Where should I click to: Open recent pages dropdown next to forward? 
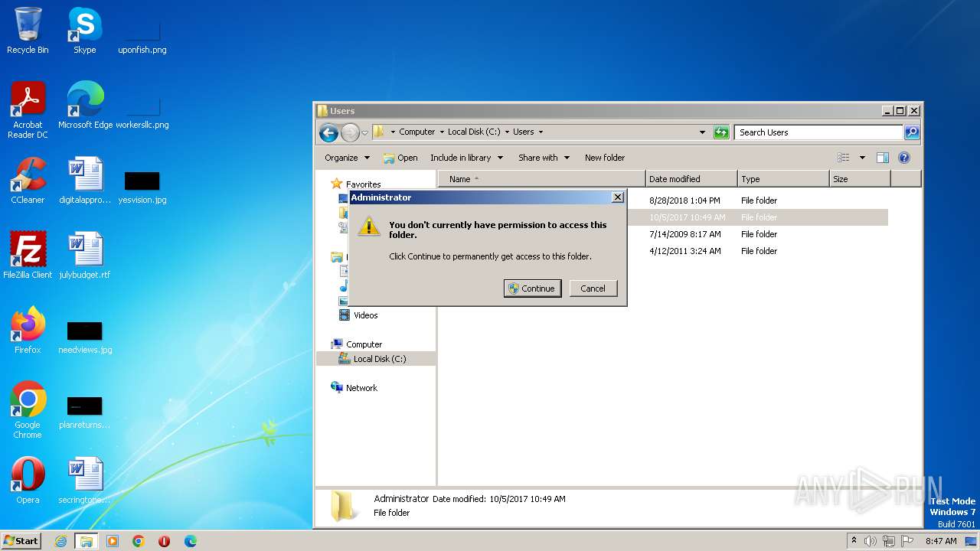[x=365, y=132]
